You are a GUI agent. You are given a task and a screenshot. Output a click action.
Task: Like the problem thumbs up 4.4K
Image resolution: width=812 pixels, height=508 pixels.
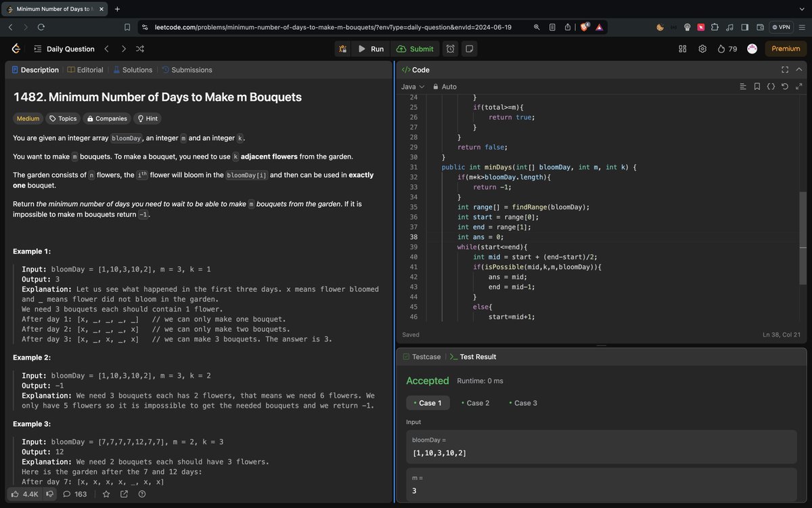click(25, 494)
